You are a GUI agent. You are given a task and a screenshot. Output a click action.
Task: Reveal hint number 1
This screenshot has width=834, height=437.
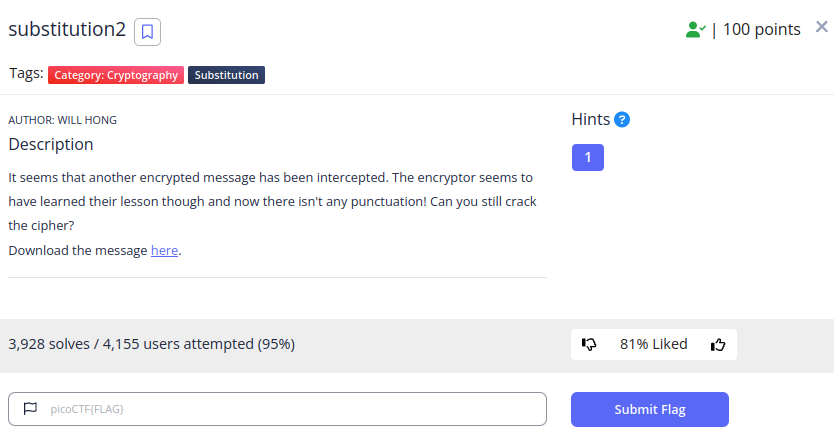[588, 157]
